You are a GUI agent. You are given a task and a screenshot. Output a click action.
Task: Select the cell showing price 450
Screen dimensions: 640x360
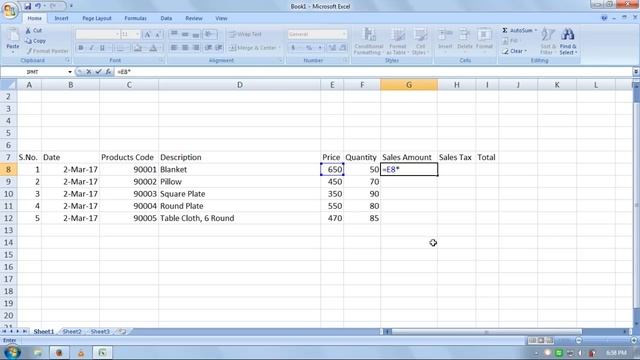(332, 182)
